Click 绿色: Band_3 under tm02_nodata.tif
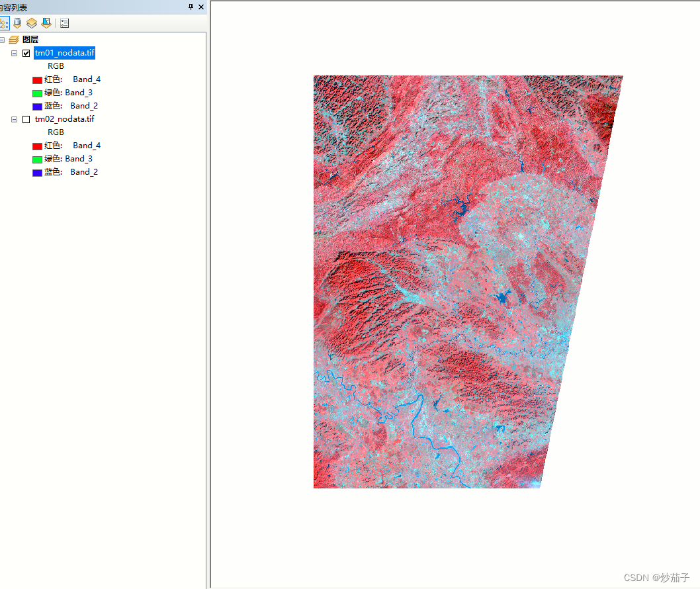The height and width of the screenshot is (589, 700). (68, 159)
